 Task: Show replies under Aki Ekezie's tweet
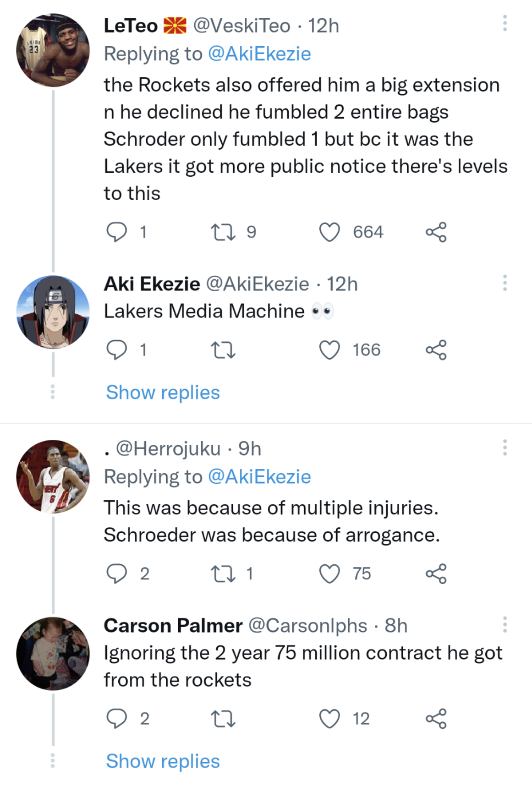tap(163, 393)
